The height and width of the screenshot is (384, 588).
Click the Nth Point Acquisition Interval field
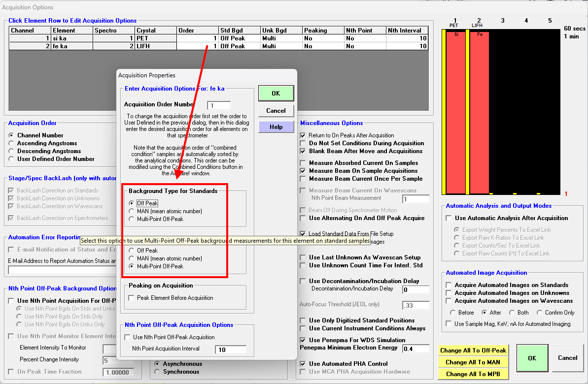point(230,350)
